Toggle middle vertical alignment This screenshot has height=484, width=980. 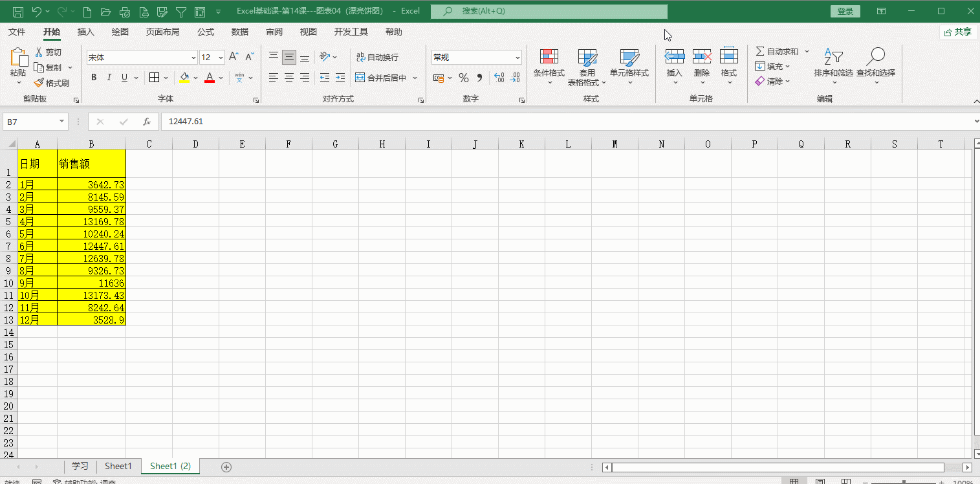click(289, 58)
